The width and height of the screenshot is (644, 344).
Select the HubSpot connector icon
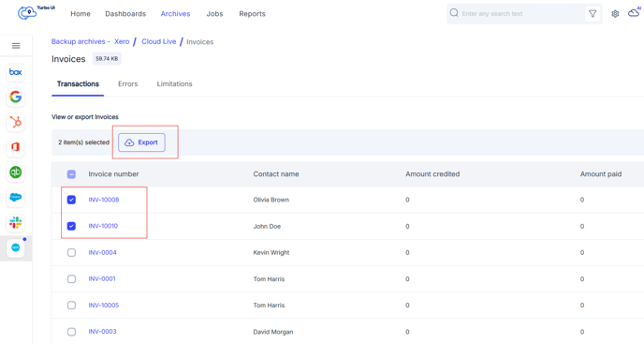pos(16,122)
